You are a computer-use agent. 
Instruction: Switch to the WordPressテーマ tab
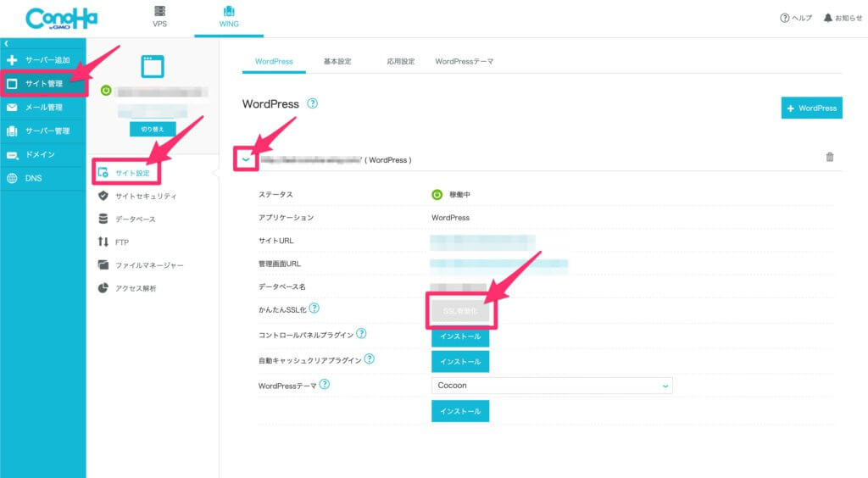[464, 61]
